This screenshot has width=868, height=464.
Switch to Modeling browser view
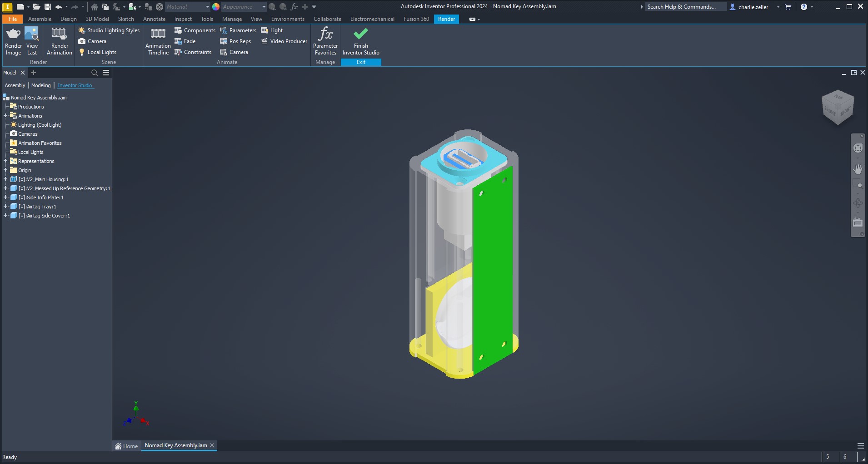(x=41, y=85)
